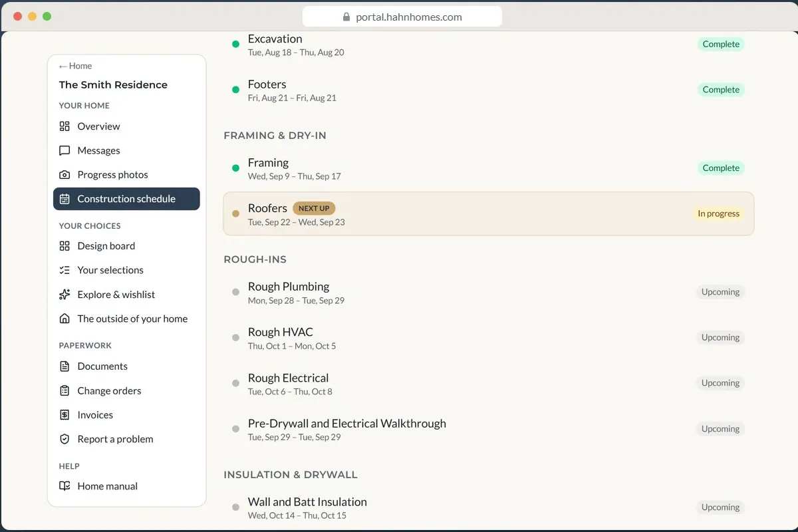798x532 pixels.
Task: Click the Rough Plumbing task title
Action: tap(289, 287)
